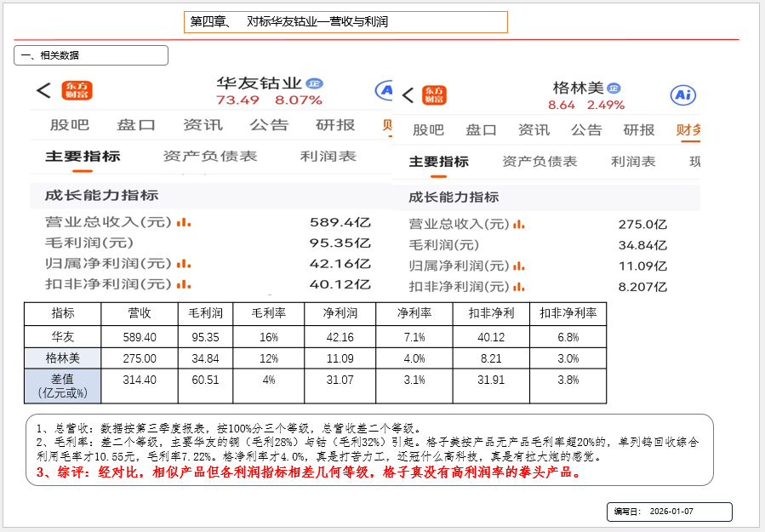765x532 pixels.
Task: Open chart icon beside 格林美 扣非净利润
Action: point(519,287)
